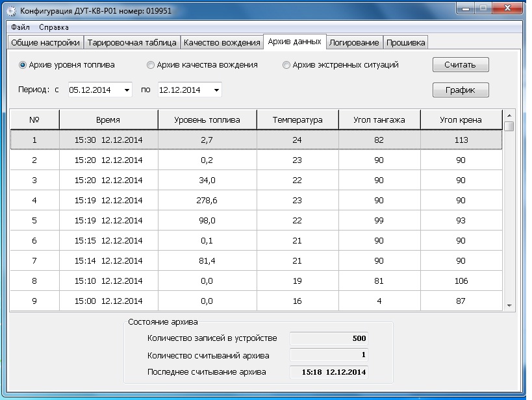Click the График button
532x400 pixels.
[460, 90]
